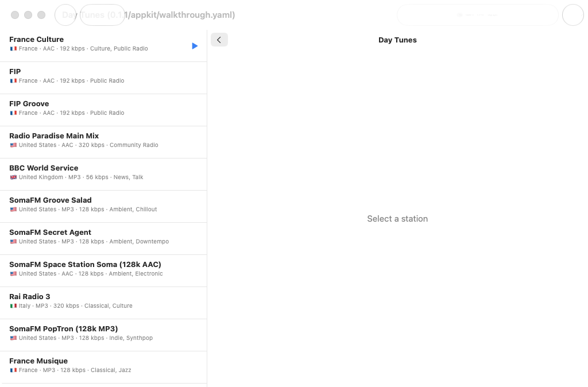The height and width of the screenshot is (387, 588).
Task: Click the 'Ambient, Electronic' details text
Action: tap(136, 274)
